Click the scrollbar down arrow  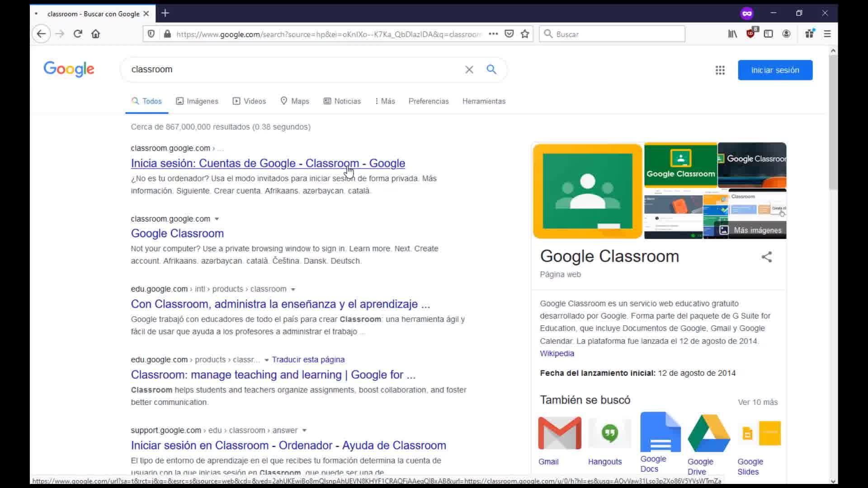pyautogui.click(x=833, y=481)
